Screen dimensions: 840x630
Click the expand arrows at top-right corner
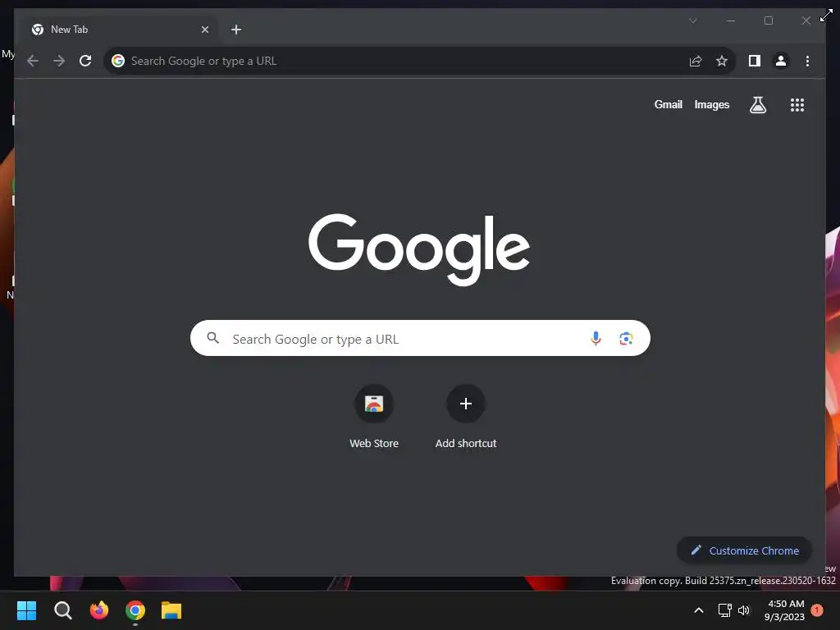(826, 16)
